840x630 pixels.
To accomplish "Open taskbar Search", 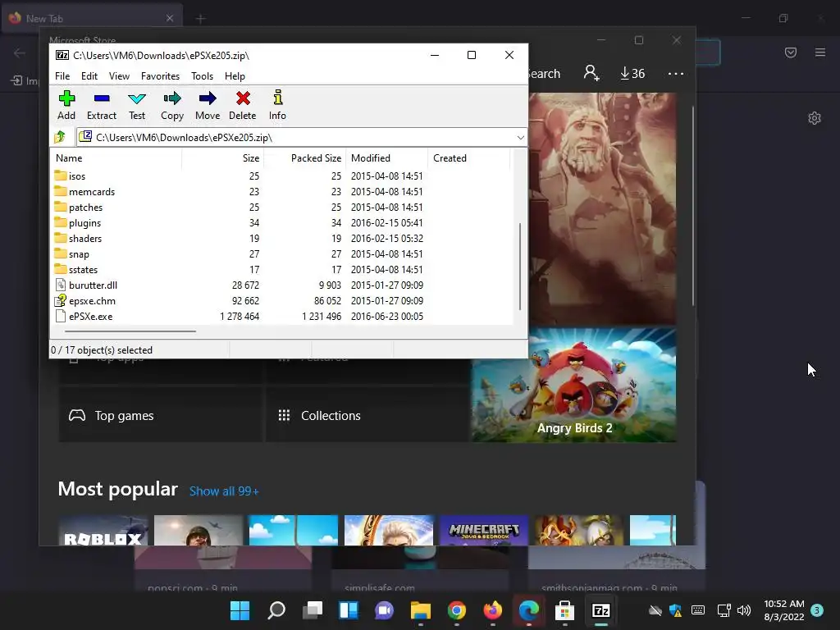I will [x=276, y=610].
